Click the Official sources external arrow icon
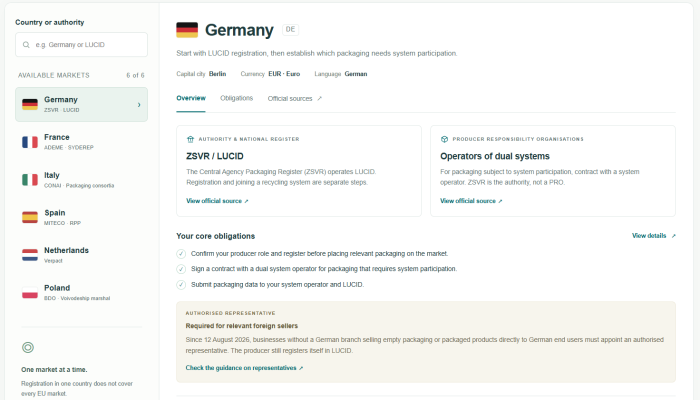The height and width of the screenshot is (400, 700). [x=319, y=99]
